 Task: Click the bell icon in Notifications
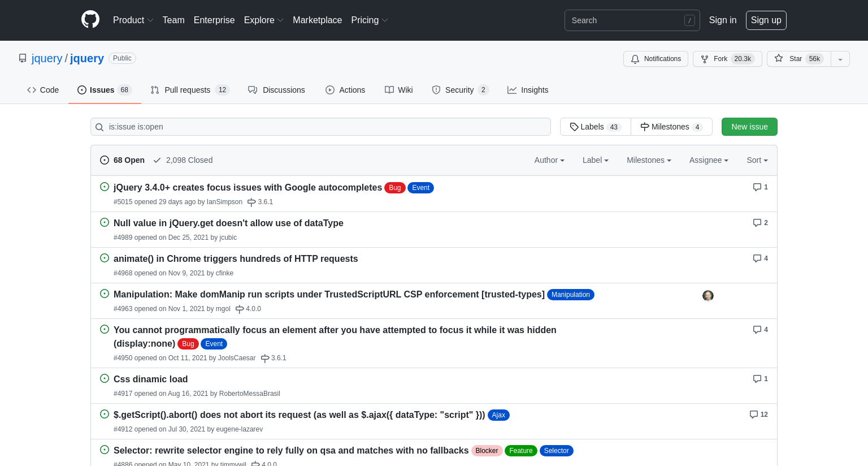coord(635,59)
